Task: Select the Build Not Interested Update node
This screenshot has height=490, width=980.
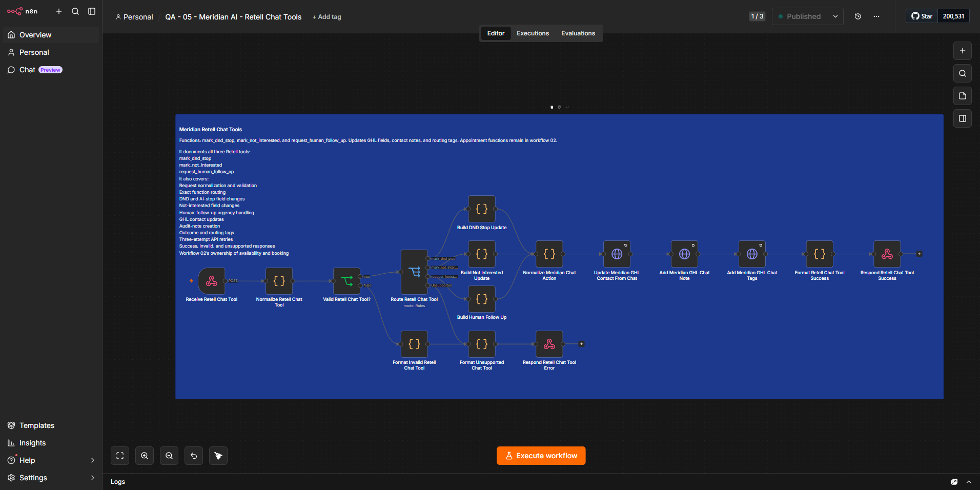Action: coord(482,254)
